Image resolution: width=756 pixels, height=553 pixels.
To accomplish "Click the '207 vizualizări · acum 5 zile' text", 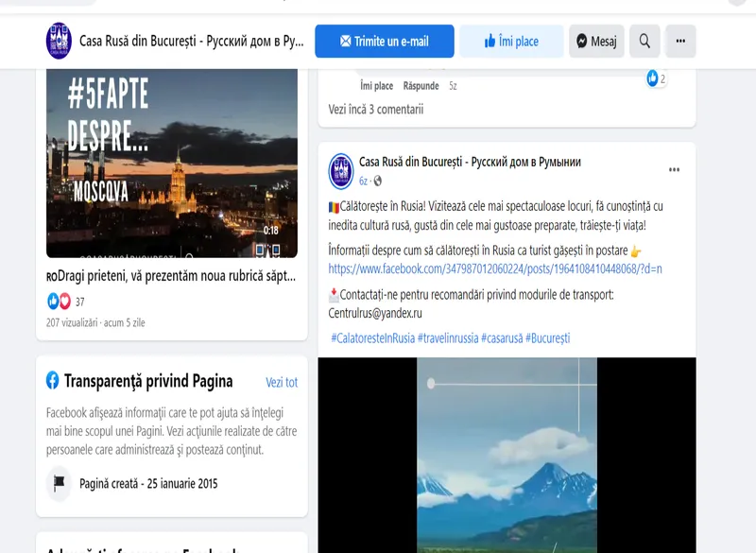I will tap(95, 323).
